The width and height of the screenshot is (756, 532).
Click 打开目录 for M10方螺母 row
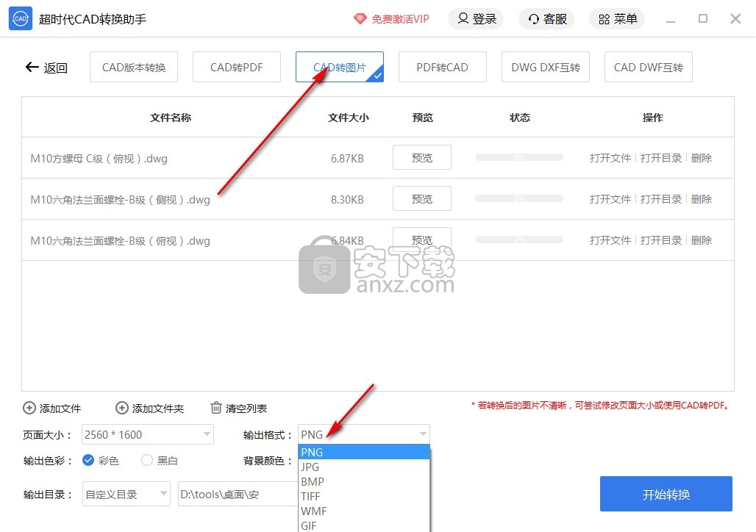click(661, 158)
